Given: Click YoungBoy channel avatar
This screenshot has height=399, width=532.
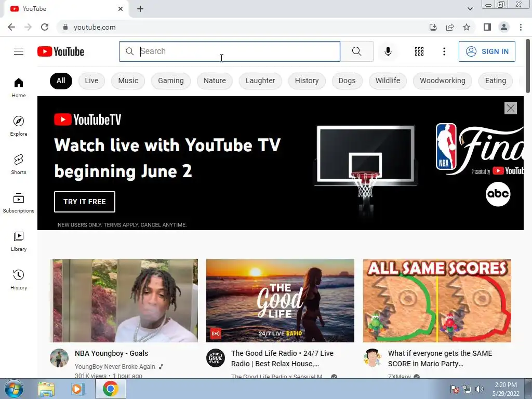Looking at the screenshot, I should (x=59, y=358).
